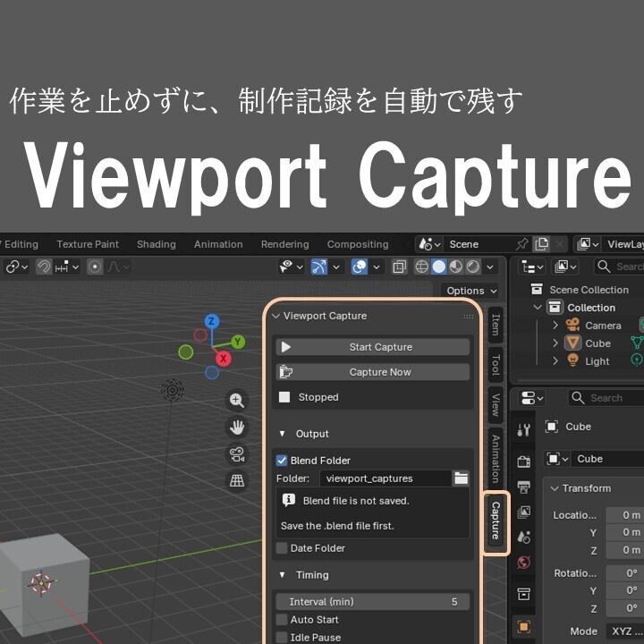Open World properties globe icon

click(x=523, y=563)
